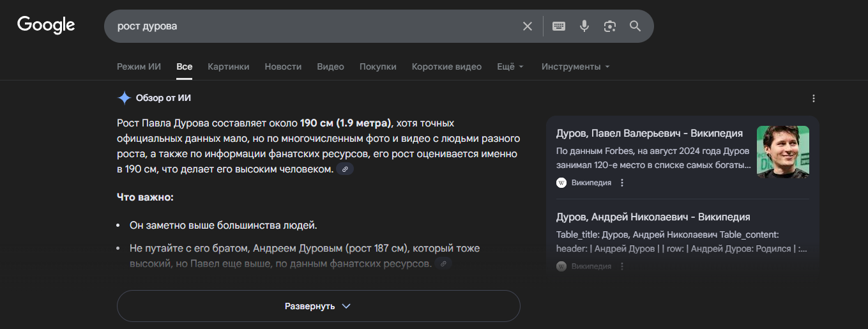Click source link chip after first paragraph
The height and width of the screenshot is (329, 868).
[x=345, y=169]
